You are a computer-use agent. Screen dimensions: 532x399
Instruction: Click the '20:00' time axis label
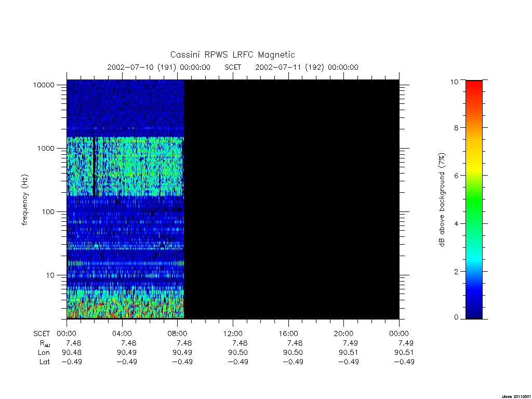[x=344, y=334]
